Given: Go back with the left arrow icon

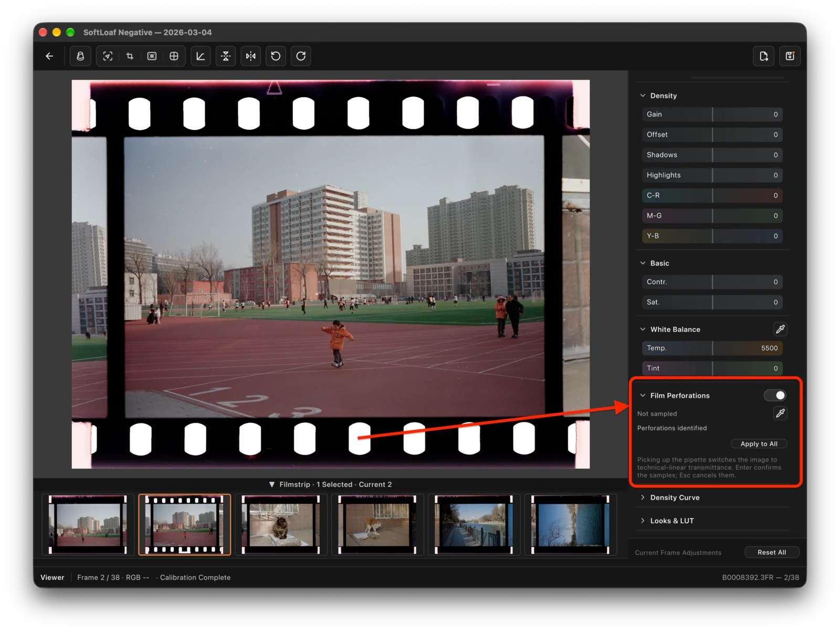Looking at the screenshot, I should coord(50,56).
